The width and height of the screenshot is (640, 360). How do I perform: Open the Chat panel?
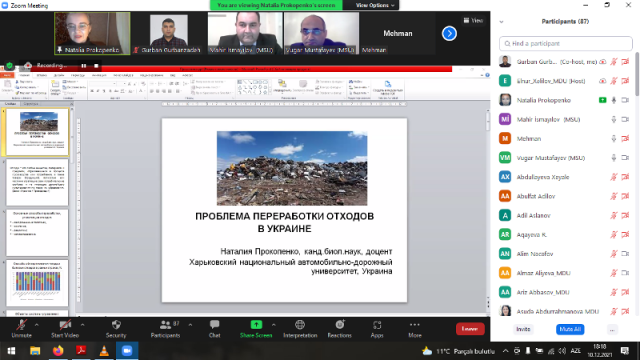point(214,329)
